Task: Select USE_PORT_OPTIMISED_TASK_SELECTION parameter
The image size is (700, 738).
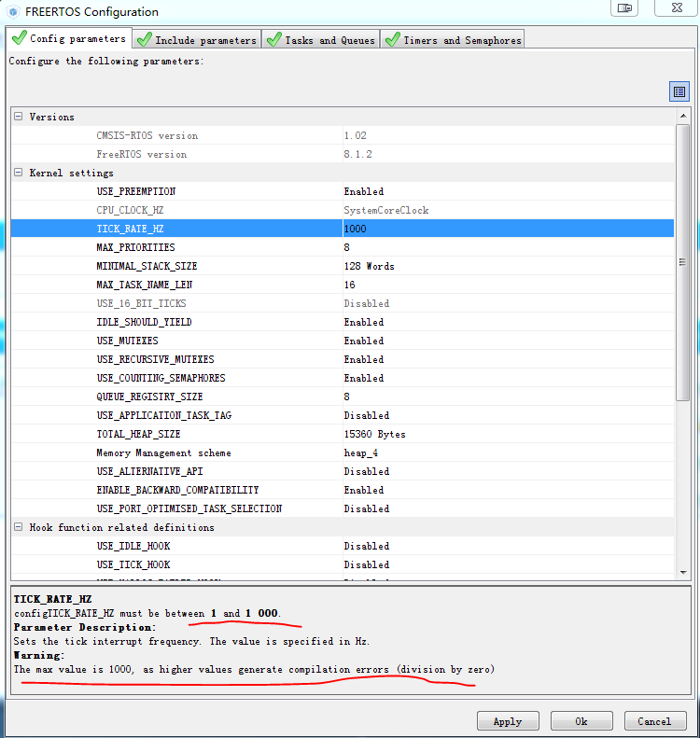Action: (x=189, y=508)
